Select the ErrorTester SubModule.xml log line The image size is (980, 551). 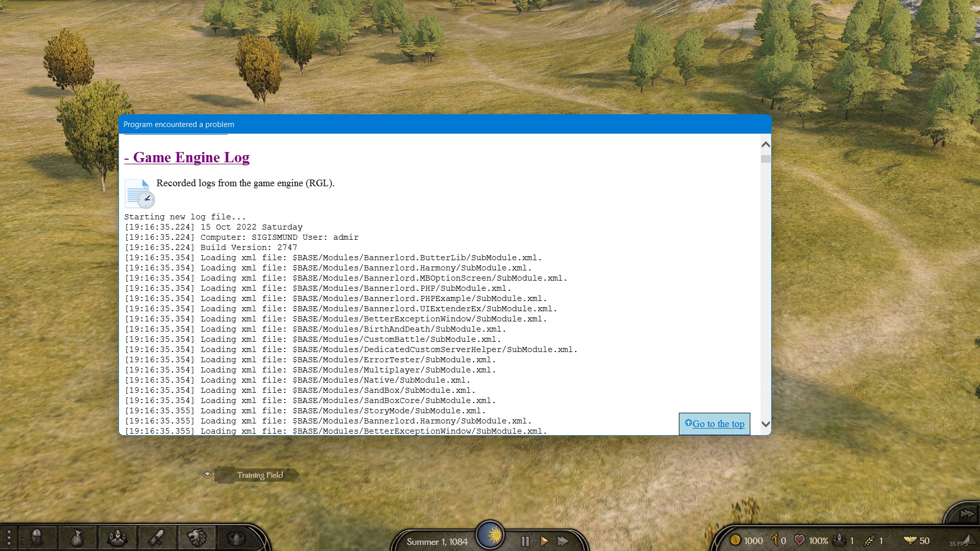[x=310, y=360]
